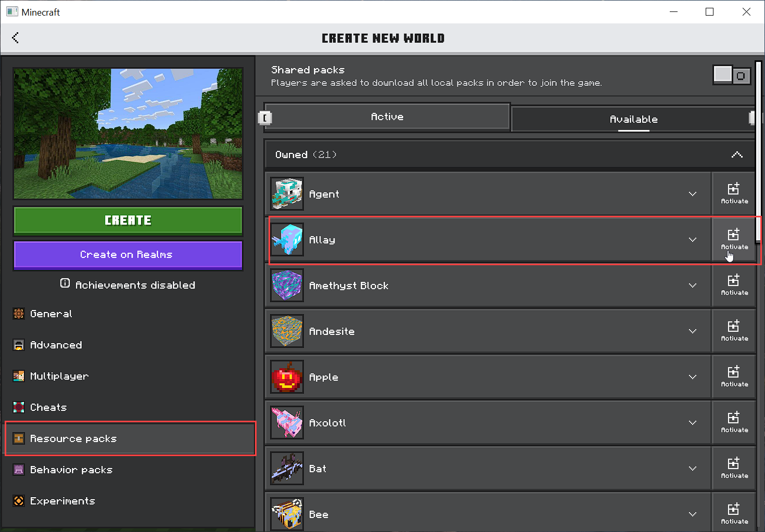765x532 pixels.
Task: Minimize the Minecraft window
Action: click(x=673, y=11)
